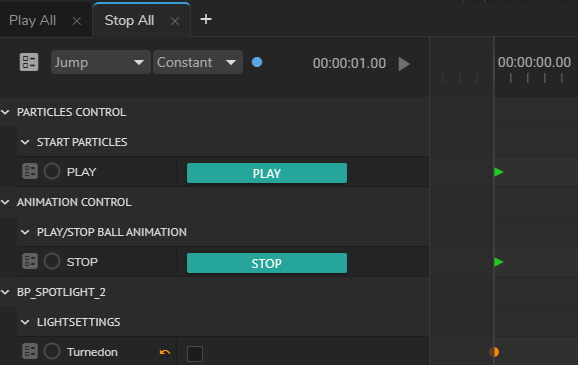578x365 pixels.
Task: Click the plus icon to add a new tab
Action: (206, 19)
